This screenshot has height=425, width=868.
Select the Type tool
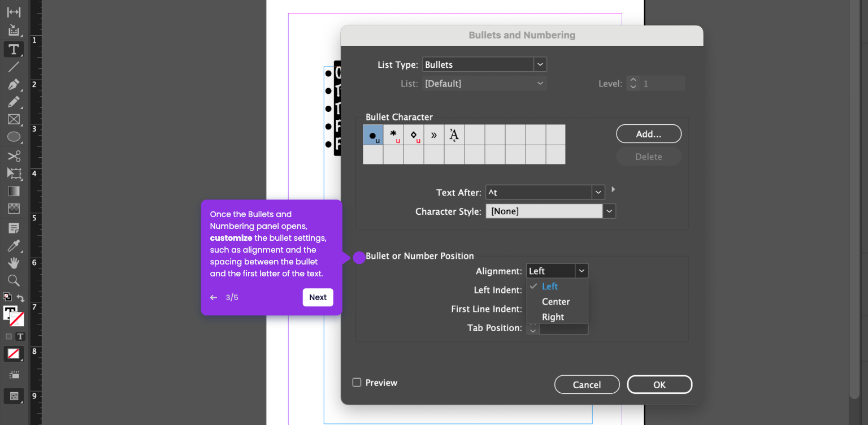pyautogui.click(x=14, y=49)
